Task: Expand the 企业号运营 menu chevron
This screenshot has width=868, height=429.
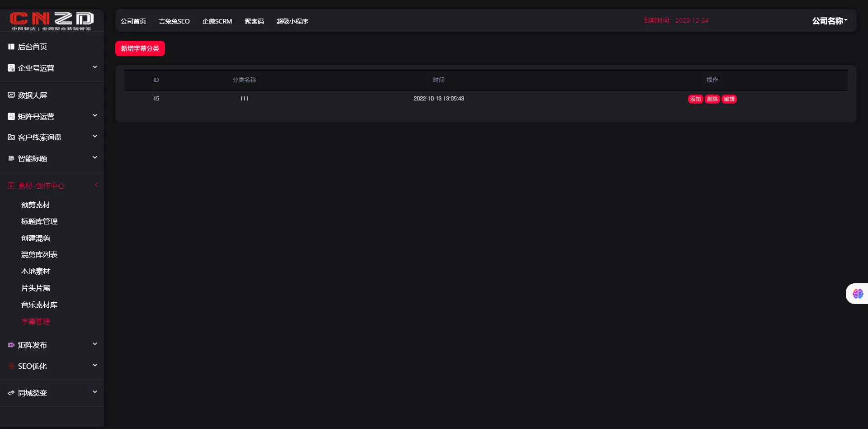Action: (95, 67)
